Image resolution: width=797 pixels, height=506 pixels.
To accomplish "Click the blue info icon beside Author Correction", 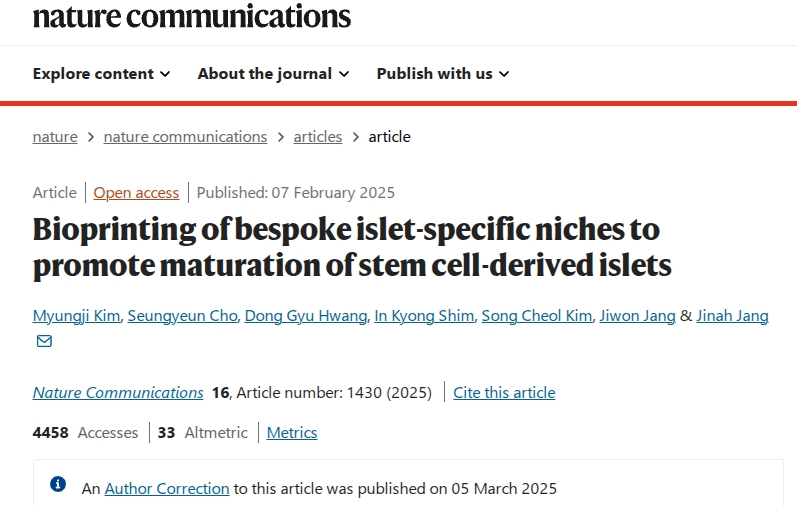I will click(58, 485).
